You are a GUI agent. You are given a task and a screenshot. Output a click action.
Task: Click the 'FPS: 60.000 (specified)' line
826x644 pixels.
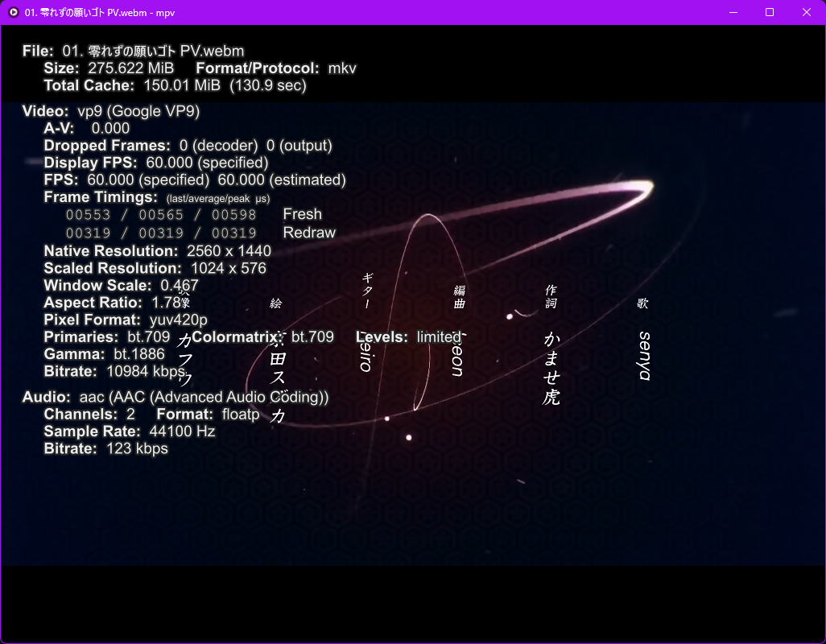pyautogui.click(x=195, y=180)
